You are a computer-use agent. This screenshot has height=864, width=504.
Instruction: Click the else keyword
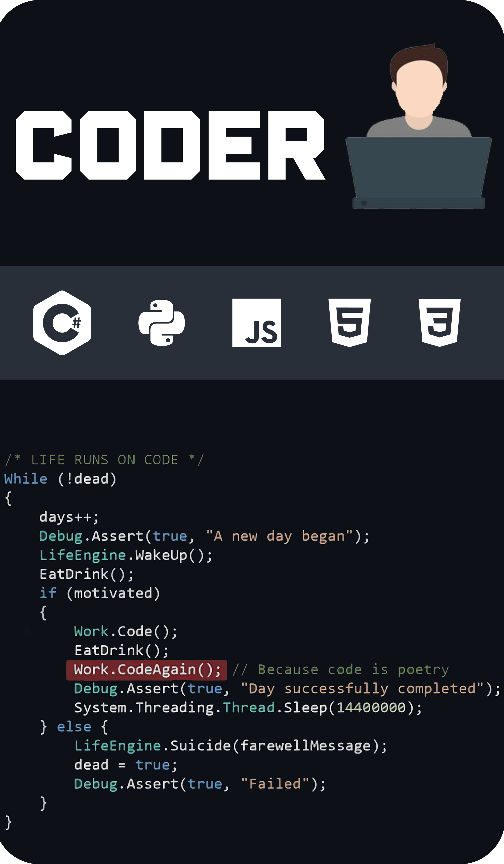coord(74,727)
